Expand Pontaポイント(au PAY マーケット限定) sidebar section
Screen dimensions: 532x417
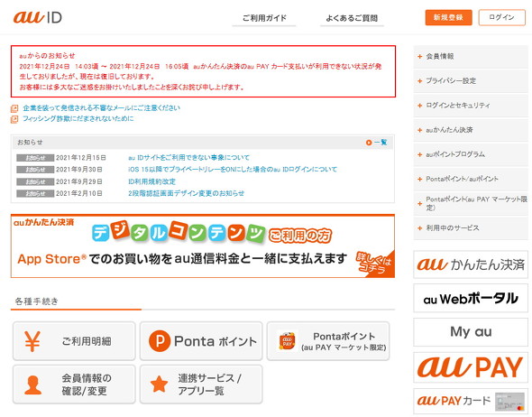coord(471,203)
